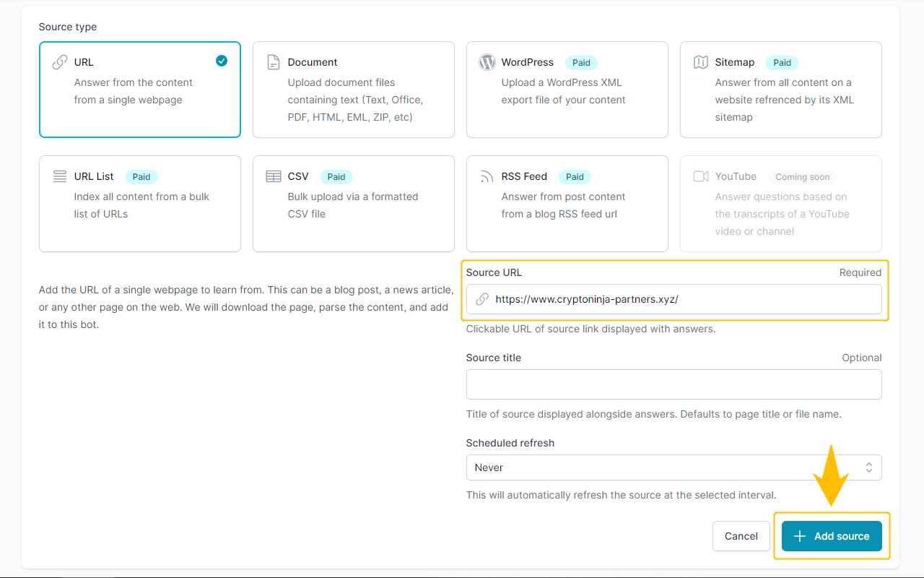Click the Sitemap map icon
The image size is (924, 578).
(x=701, y=62)
